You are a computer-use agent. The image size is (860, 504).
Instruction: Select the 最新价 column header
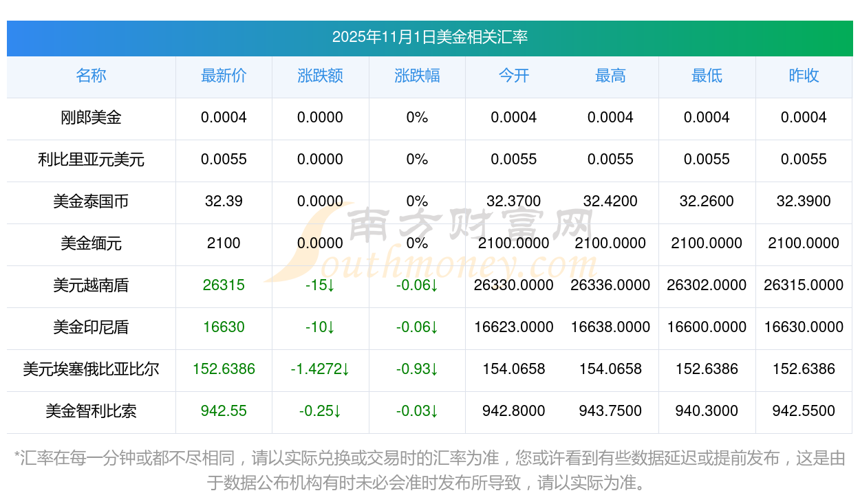pos(224,76)
